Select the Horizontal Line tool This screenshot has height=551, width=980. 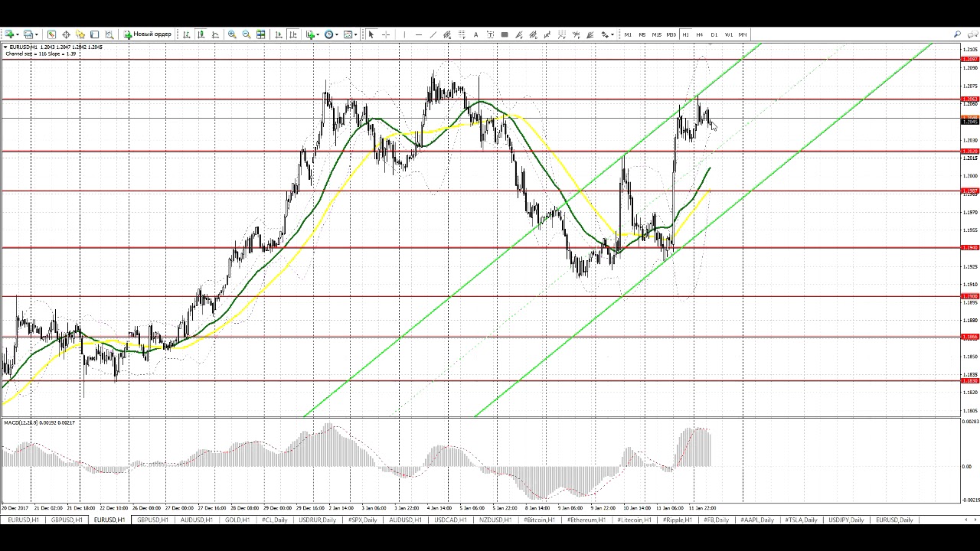pos(418,34)
